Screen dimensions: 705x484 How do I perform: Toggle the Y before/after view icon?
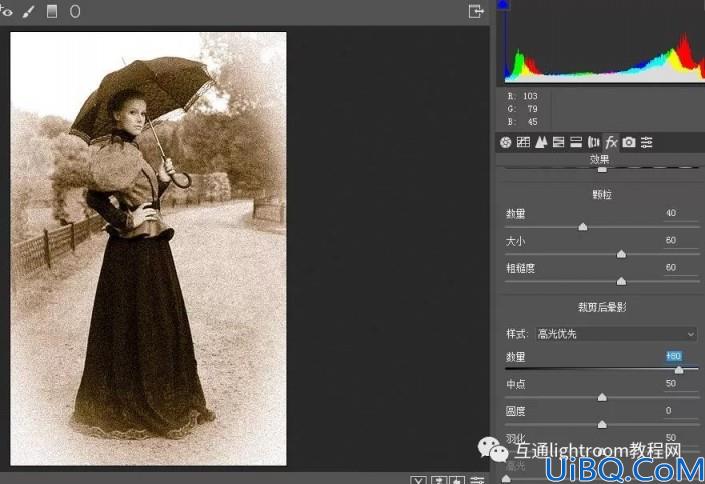418,480
